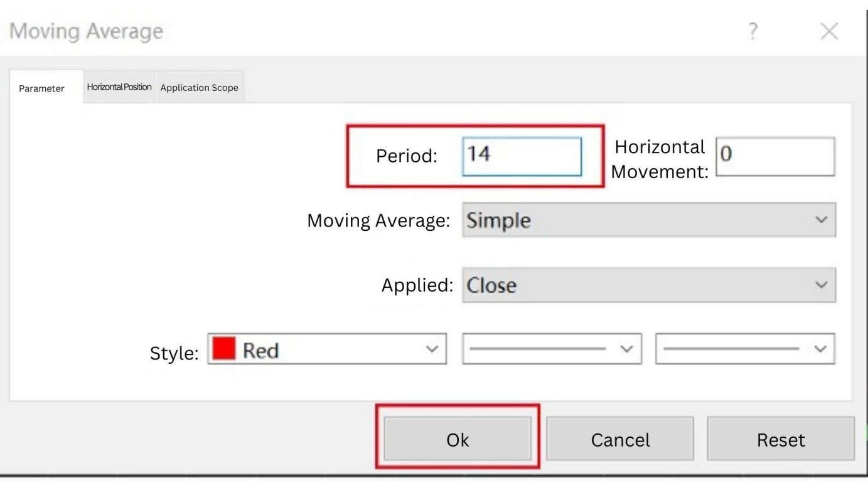Viewport: 868px width, 488px height.
Task: Close the Moving Average dialog
Action: point(828,30)
